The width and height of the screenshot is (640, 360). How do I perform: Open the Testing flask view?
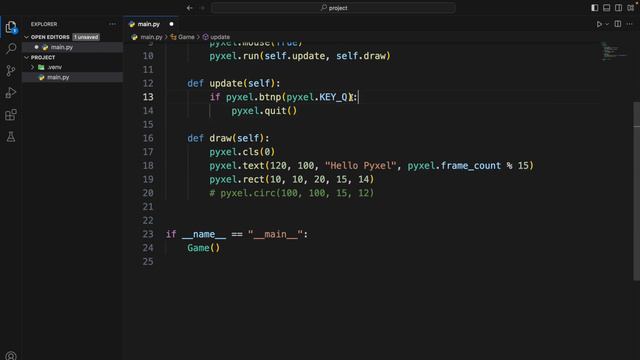coord(11,137)
